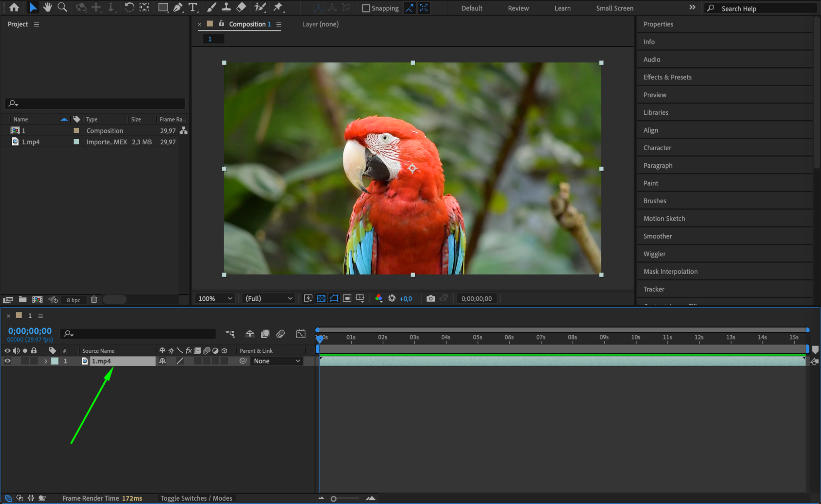Open the Effects & Presets panel
This screenshot has height=504, width=821.
[667, 77]
